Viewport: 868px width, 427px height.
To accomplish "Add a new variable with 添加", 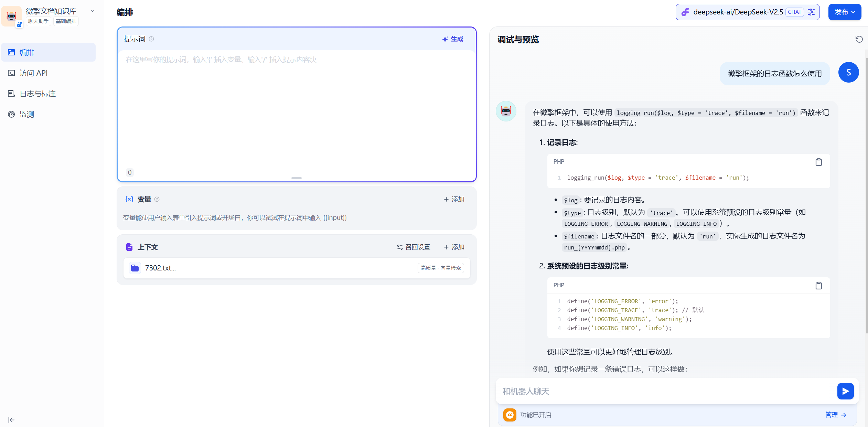I will coord(454,199).
